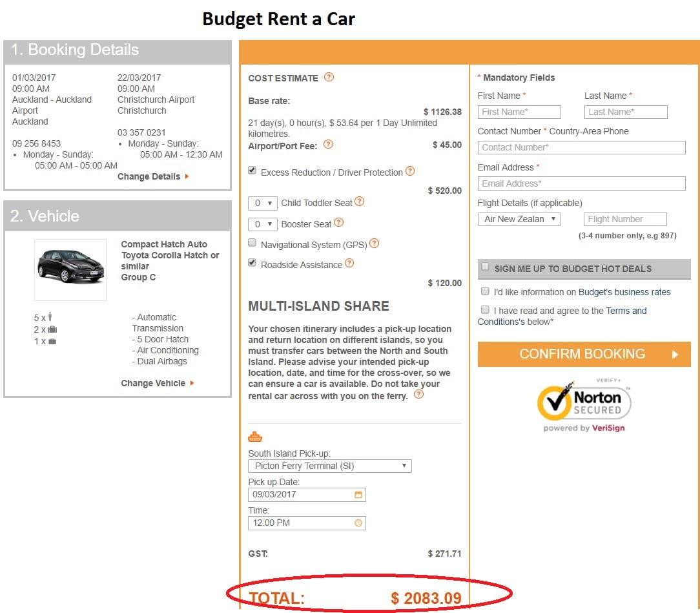Click the 2. Vehicle section header
Viewport: 700px width, 613px height.
click(118, 216)
